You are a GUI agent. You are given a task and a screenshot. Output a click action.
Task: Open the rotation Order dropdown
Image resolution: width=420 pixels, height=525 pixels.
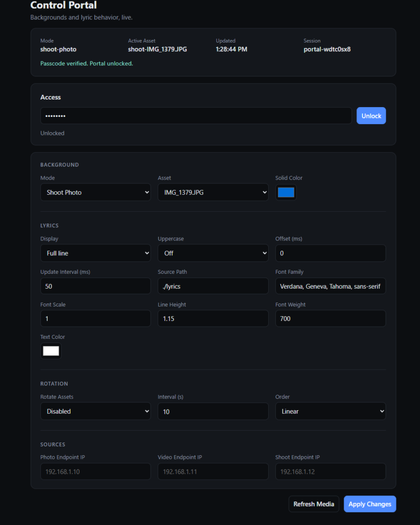pos(331,411)
